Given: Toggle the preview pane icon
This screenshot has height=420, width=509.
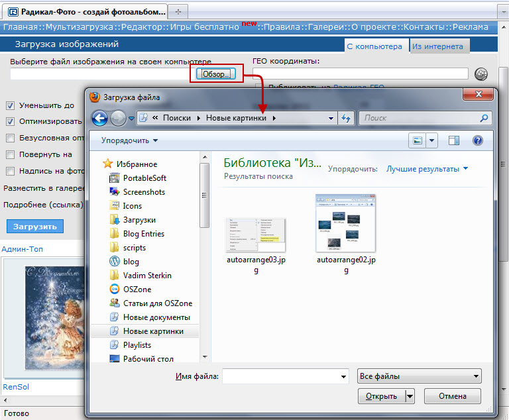Looking at the screenshot, I should [454, 140].
